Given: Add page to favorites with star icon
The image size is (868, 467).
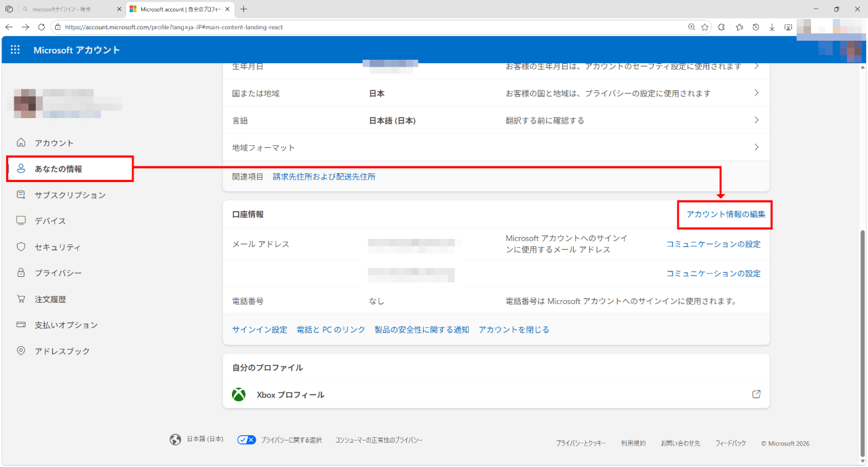Looking at the screenshot, I should point(705,27).
